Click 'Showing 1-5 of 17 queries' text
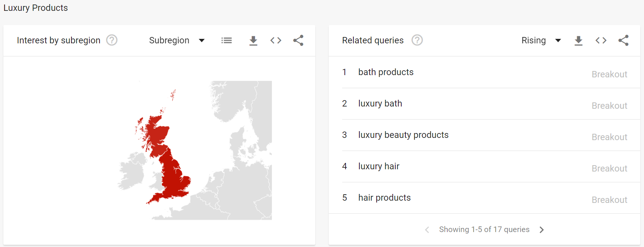The width and height of the screenshot is (644, 247). pos(484,229)
